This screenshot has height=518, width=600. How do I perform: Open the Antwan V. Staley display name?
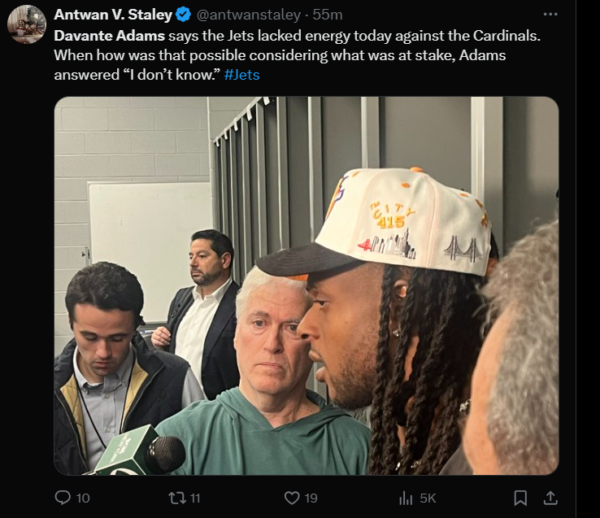[113, 15]
